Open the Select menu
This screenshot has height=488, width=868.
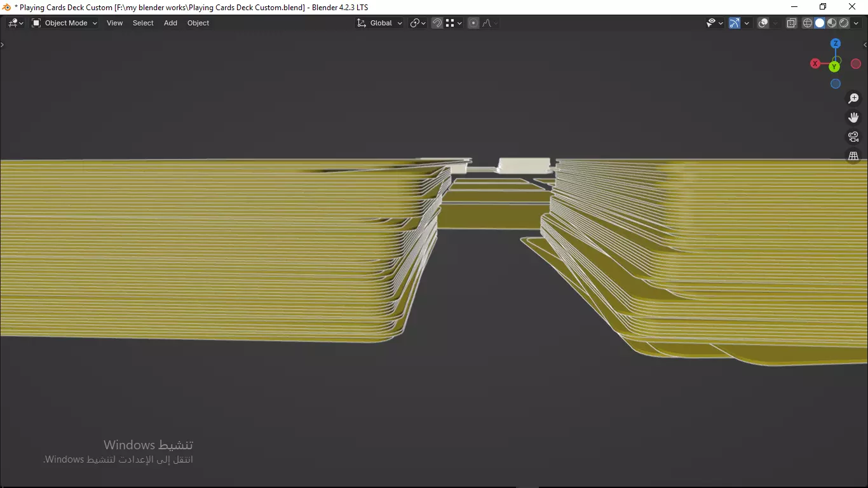(143, 23)
